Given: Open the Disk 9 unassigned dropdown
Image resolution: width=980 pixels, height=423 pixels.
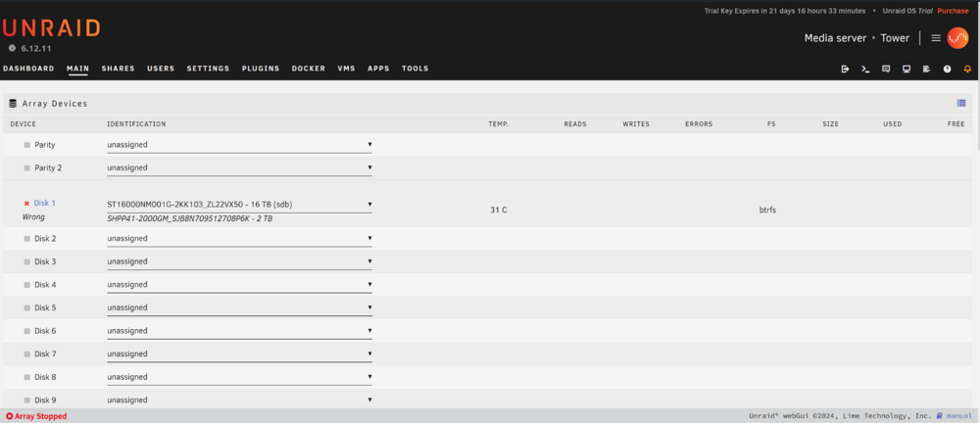Looking at the screenshot, I should point(239,399).
